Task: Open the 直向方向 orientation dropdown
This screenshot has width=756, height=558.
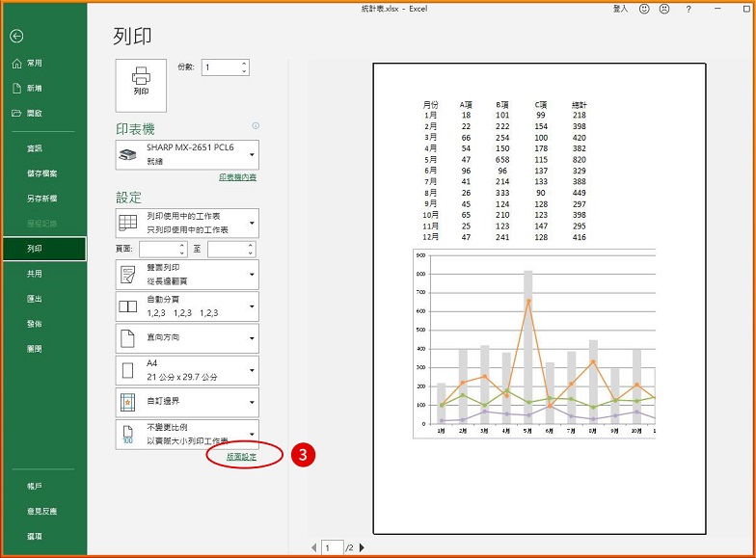Action: tap(187, 338)
